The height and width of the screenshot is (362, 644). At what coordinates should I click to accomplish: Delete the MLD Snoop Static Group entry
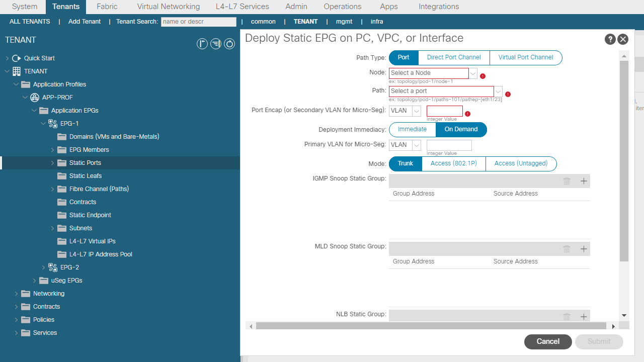(567, 249)
